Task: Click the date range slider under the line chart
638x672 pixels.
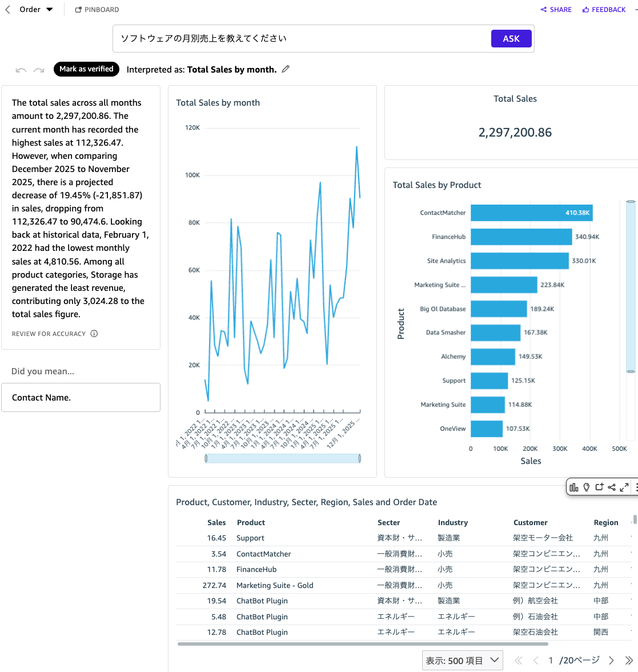Action: pos(282,458)
